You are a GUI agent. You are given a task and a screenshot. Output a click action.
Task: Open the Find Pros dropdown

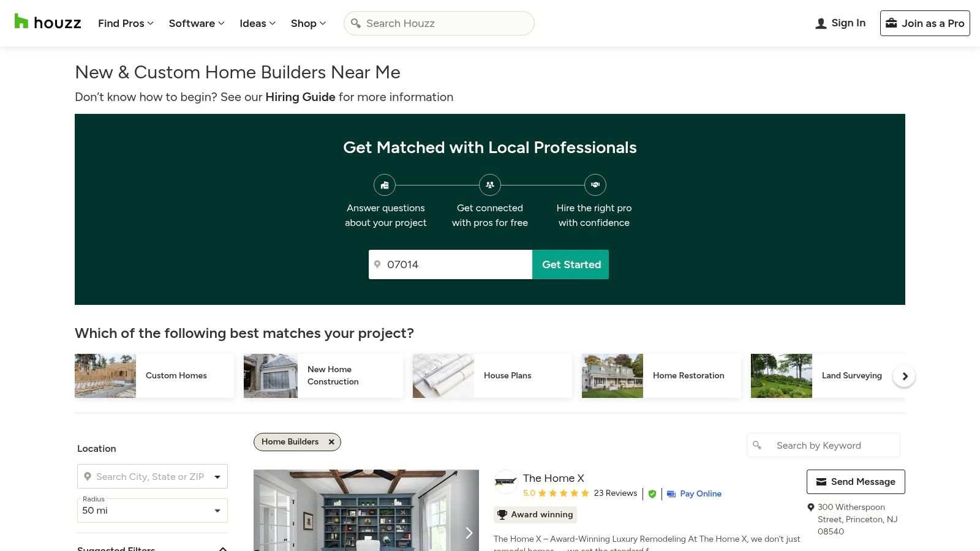[124, 23]
